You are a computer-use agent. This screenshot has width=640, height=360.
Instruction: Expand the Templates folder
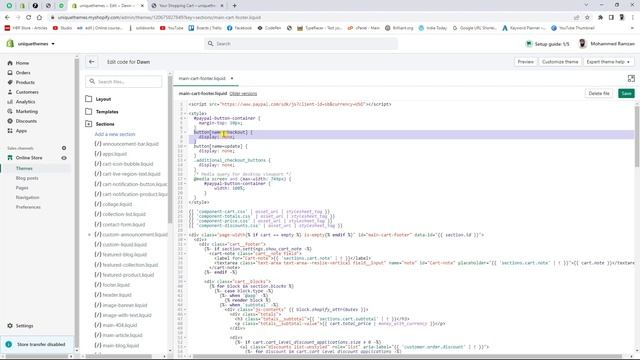(x=89, y=111)
